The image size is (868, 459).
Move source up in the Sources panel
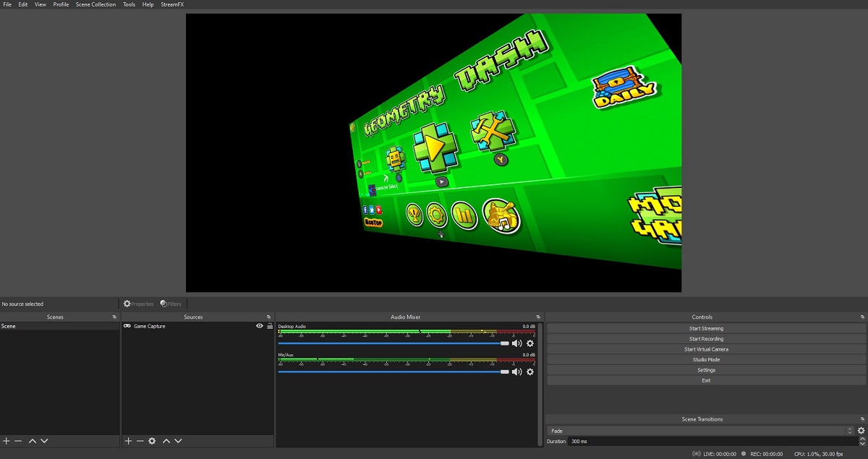click(166, 441)
